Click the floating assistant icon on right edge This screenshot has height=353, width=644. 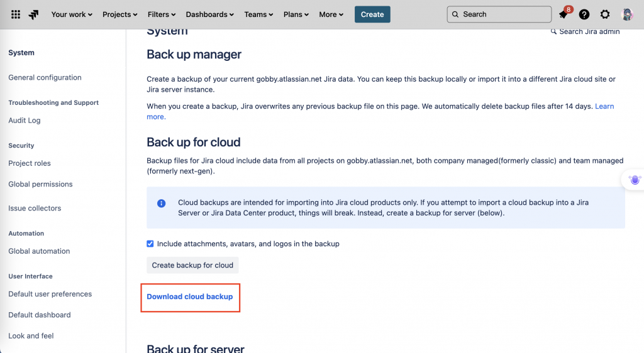(635, 180)
